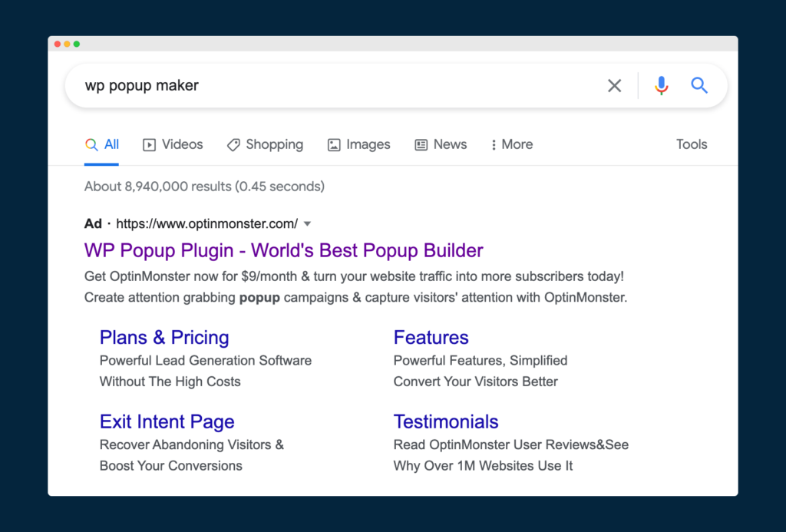Follow the Exit Intent Page sitelink
The height and width of the screenshot is (532, 786).
pyautogui.click(x=167, y=421)
